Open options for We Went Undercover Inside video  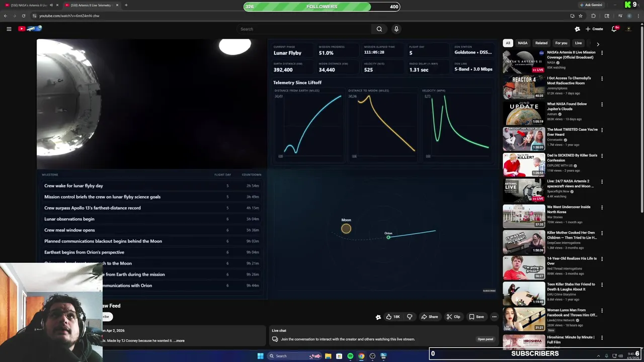click(x=602, y=207)
